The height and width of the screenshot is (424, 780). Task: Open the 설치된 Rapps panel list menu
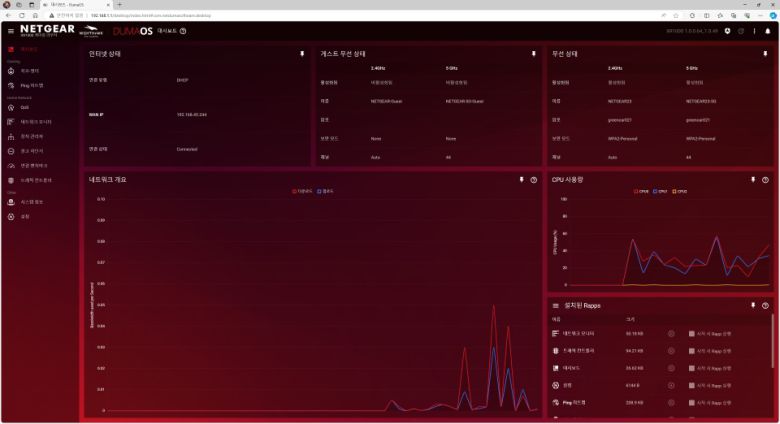(x=555, y=305)
